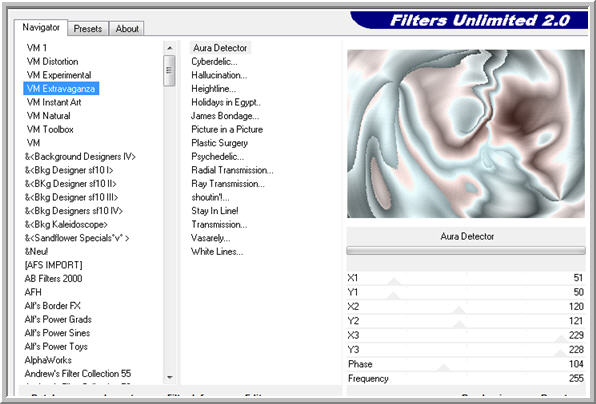The width and height of the screenshot is (596, 404).
Task: Choose the Hallucination... filter
Action: point(219,75)
